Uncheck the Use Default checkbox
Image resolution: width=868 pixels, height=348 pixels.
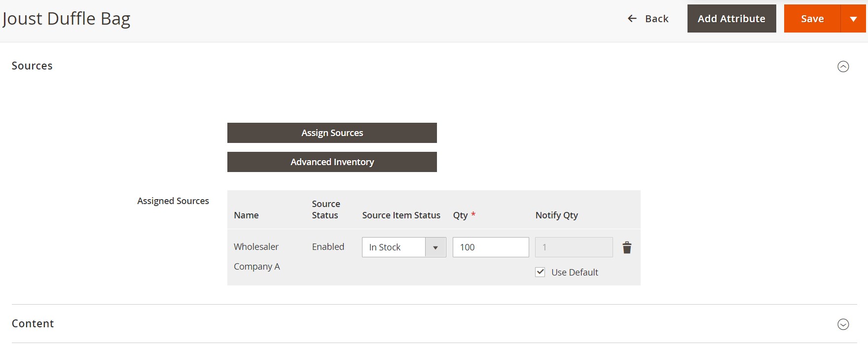pyautogui.click(x=540, y=272)
